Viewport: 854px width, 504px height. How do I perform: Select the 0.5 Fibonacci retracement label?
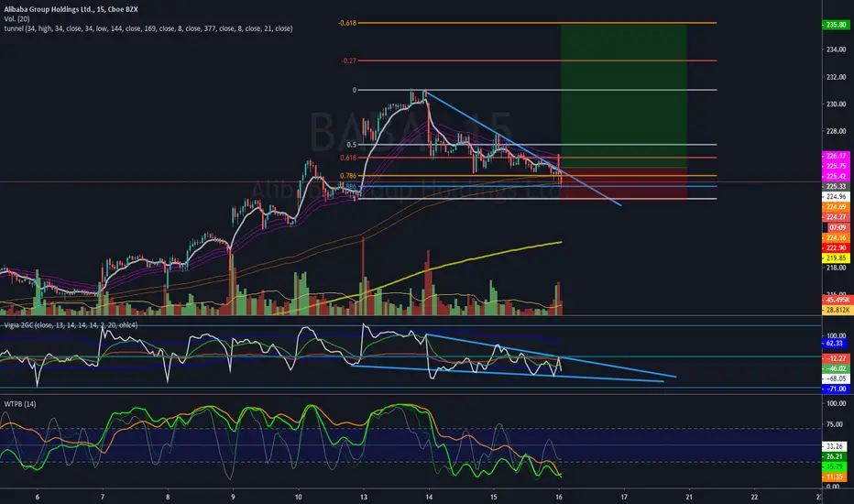point(351,145)
